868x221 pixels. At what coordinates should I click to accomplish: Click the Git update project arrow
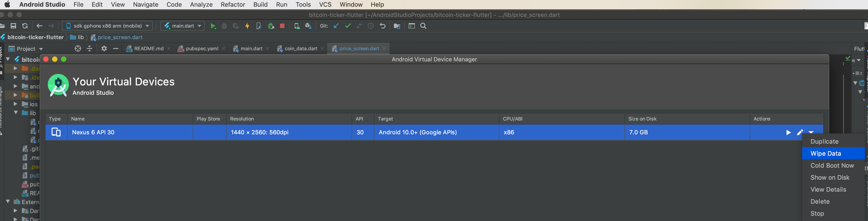click(336, 26)
